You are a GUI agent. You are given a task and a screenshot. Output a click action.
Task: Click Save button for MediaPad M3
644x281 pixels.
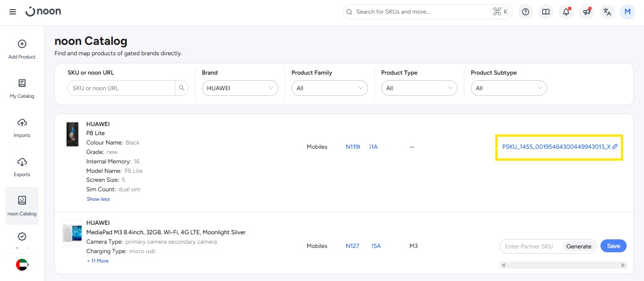click(x=613, y=246)
